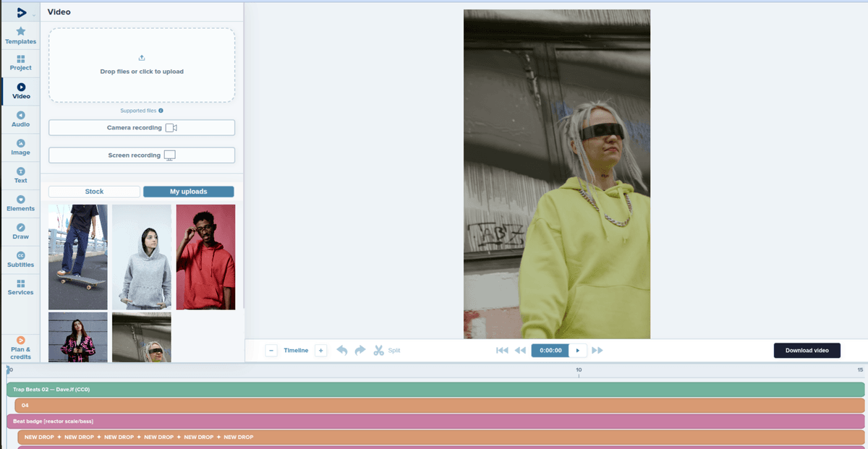Redo the last action
This screenshot has width=868, height=449.
360,350
